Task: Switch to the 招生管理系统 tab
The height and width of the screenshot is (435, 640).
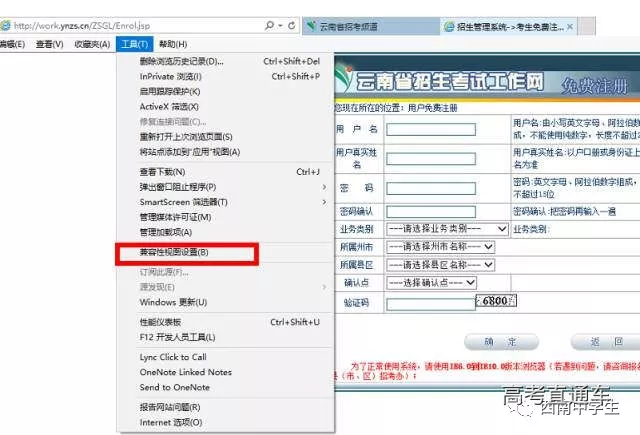Action: point(520,22)
